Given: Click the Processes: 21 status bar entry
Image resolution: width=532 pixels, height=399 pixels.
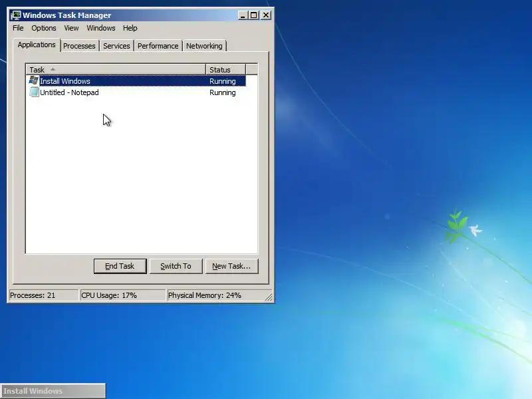Looking at the screenshot, I should click(43, 295).
